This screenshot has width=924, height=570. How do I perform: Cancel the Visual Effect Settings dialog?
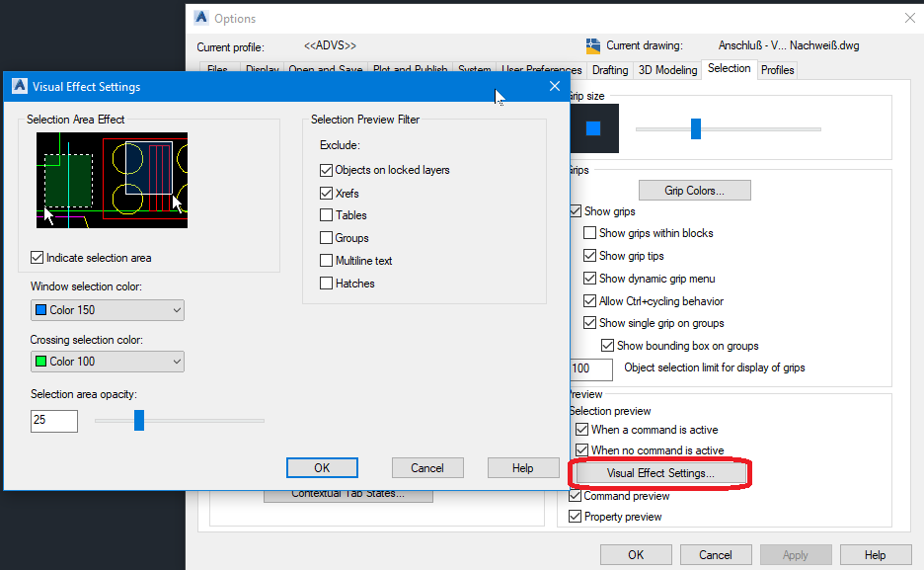click(427, 468)
